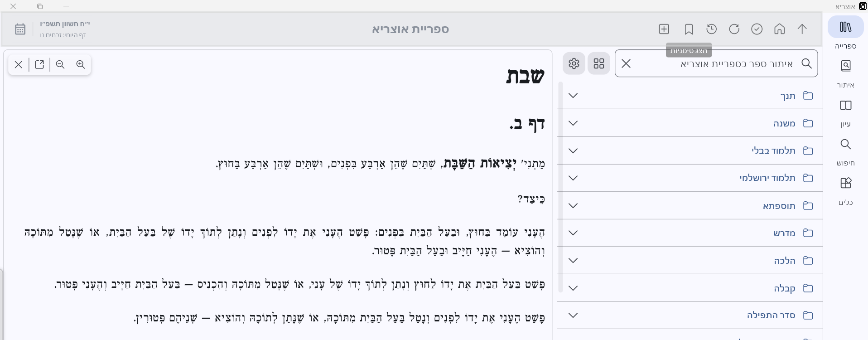The height and width of the screenshot is (340, 868).
Task: Click the refresh library icon
Action: [x=734, y=29]
